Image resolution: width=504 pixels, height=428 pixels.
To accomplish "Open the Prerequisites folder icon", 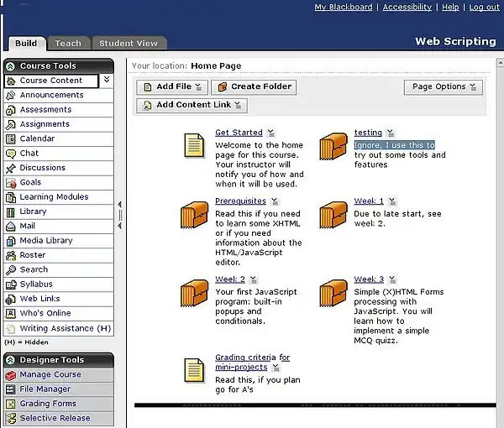I will coord(194,215).
